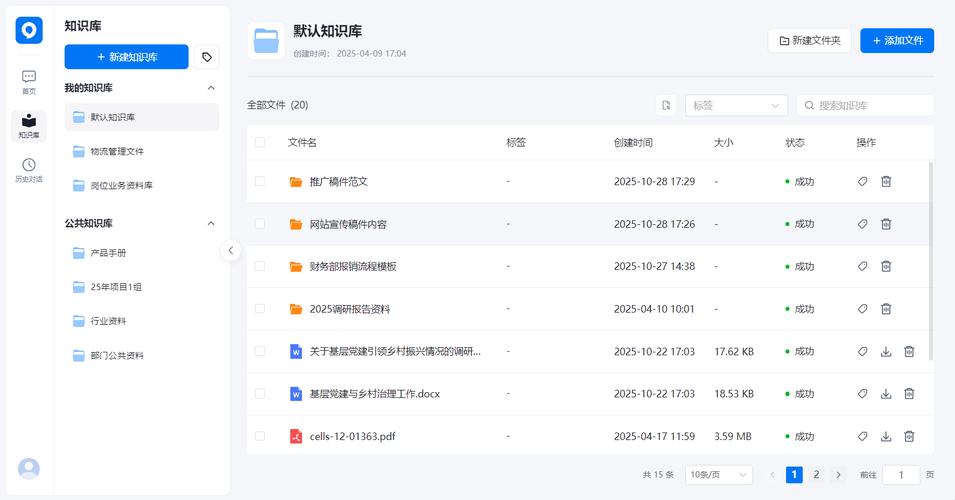Download the 17.62 KB document
The image size is (955, 500).
(886, 351)
